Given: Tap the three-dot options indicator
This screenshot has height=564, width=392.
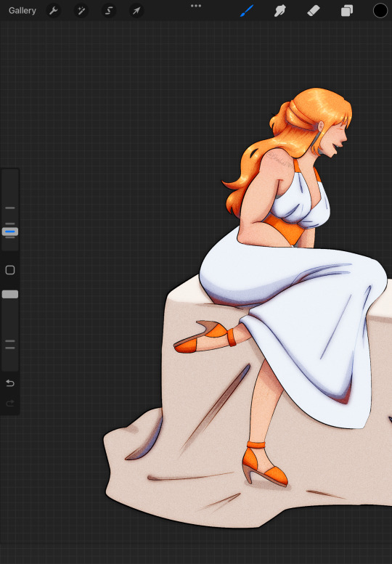Looking at the screenshot, I should coord(196,6).
